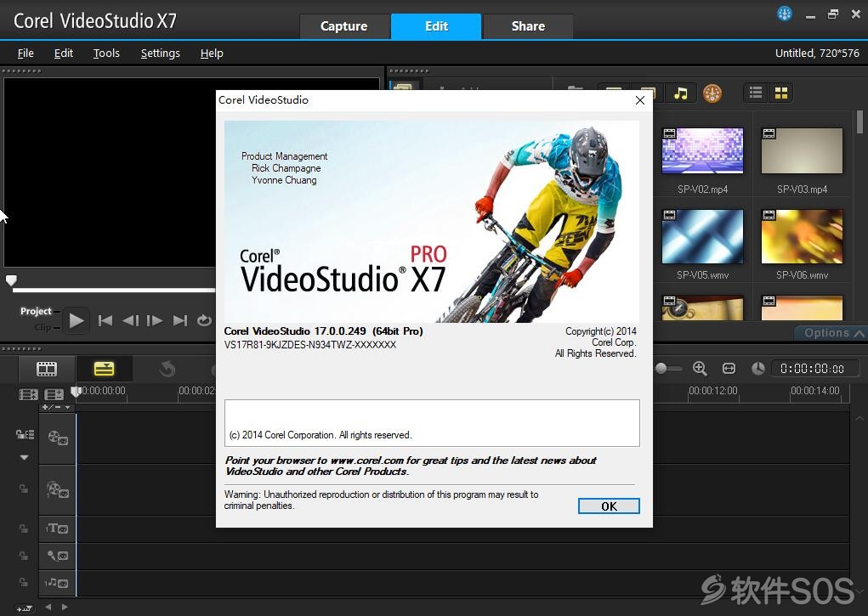Open the Media library panel icon
The height and width of the screenshot is (616, 868).
click(404, 86)
